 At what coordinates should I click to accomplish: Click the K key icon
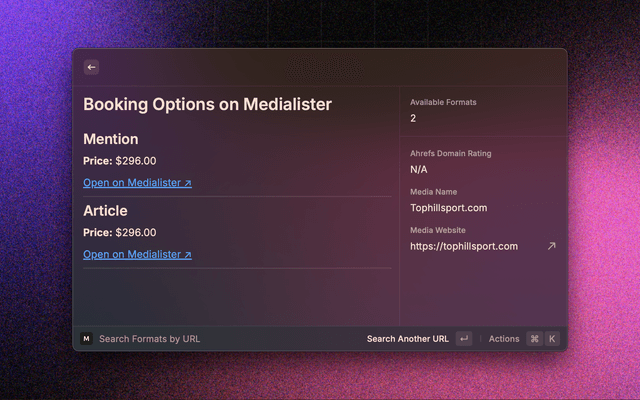[x=552, y=339]
